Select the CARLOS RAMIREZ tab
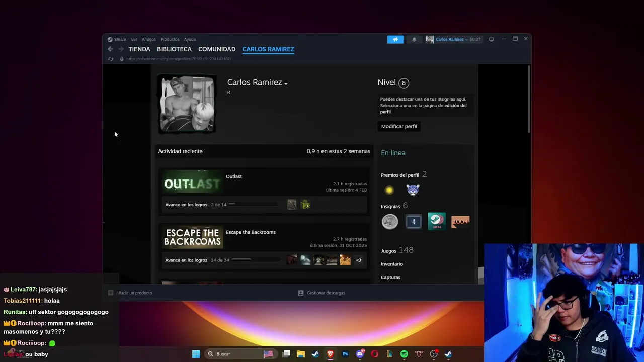The image size is (644, 362). pos(268,49)
